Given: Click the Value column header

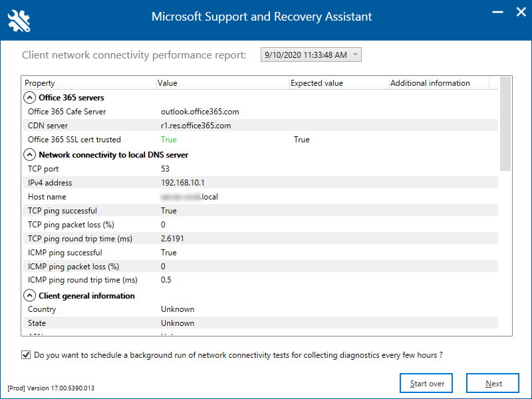Looking at the screenshot, I should pos(223,83).
